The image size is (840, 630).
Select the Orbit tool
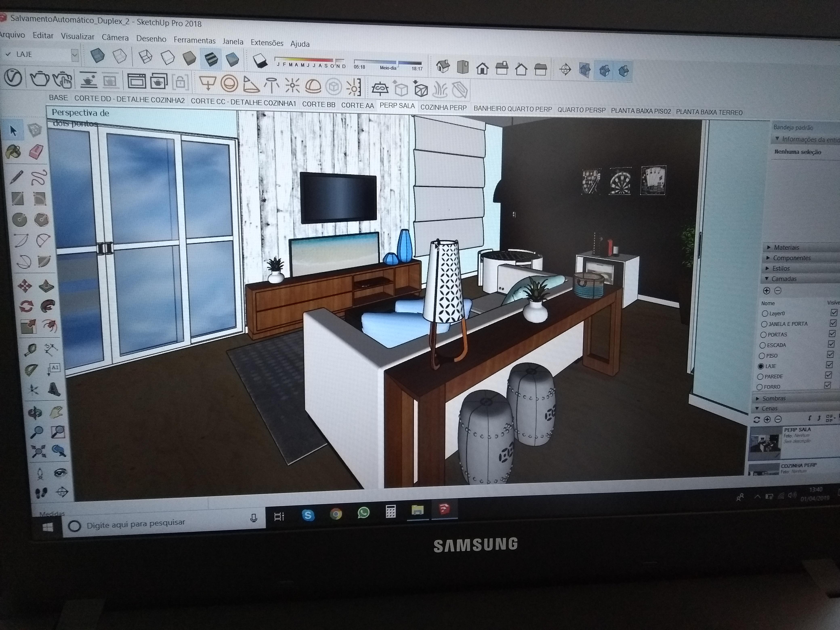click(x=35, y=413)
